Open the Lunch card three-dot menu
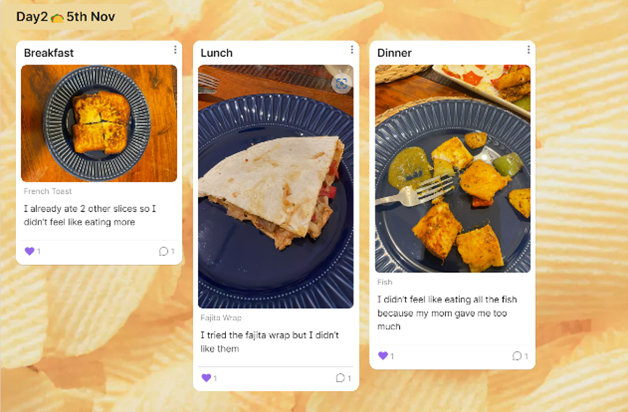Image resolution: width=628 pixels, height=412 pixels. click(352, 49)
